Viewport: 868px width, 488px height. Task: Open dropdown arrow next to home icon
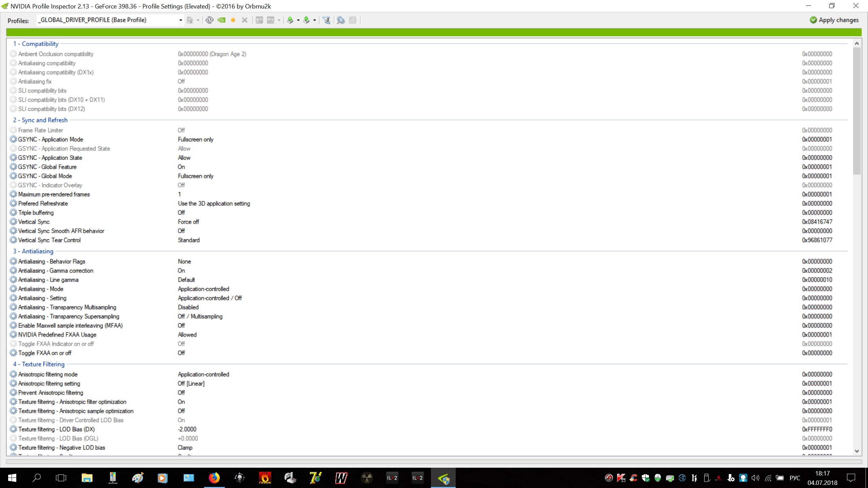tap(198, 20)
